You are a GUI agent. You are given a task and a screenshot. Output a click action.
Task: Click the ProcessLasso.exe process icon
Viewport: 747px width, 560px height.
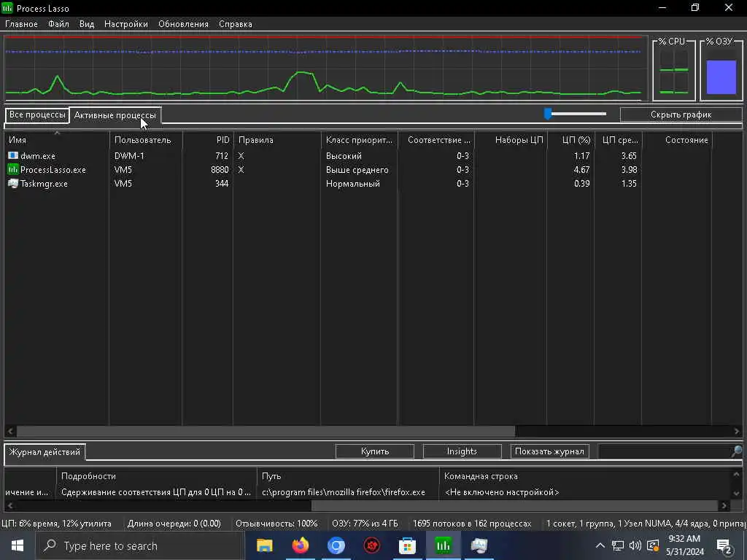[x=13, y=169]
